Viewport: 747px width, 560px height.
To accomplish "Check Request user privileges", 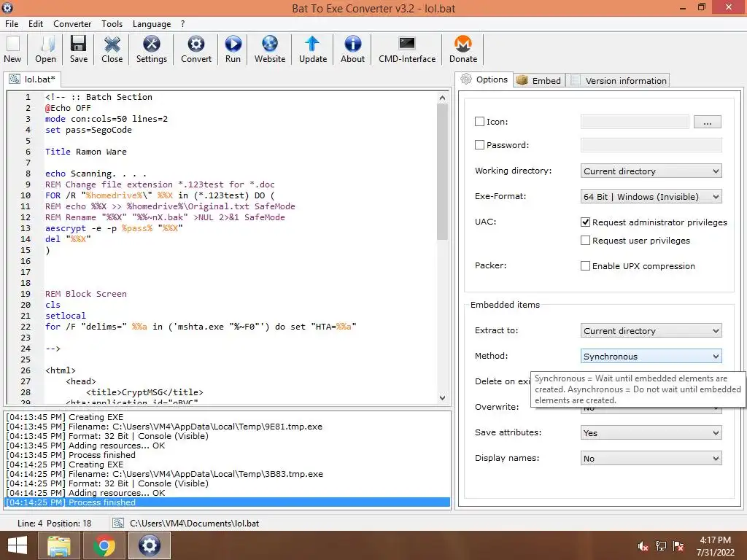I will tap(586, 241).
